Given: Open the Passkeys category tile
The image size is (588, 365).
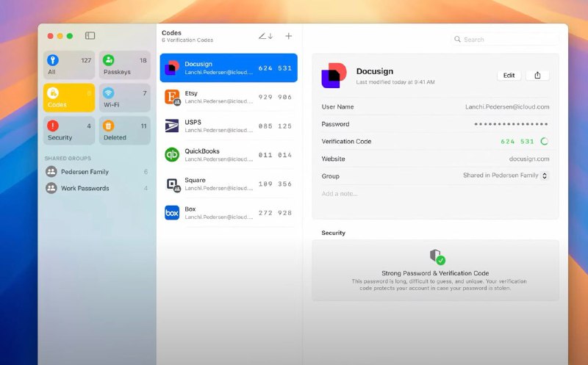Looking at the screenshot, I should (125, 65).
